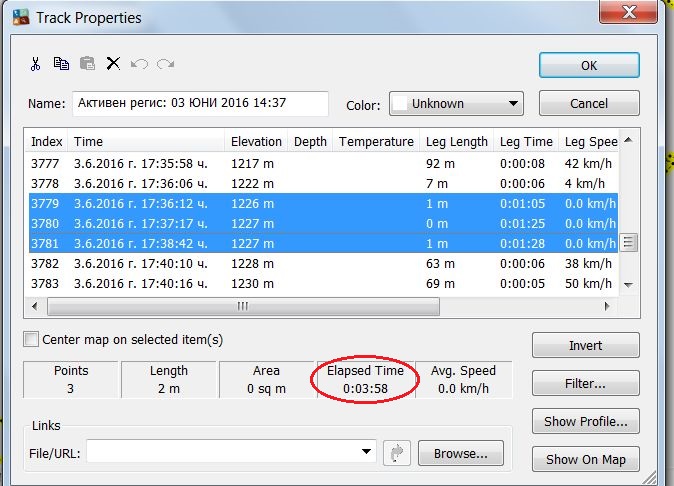Enable Center map on selected item(s)
This screenshot has height=486, width=674.
click(31, 339)
